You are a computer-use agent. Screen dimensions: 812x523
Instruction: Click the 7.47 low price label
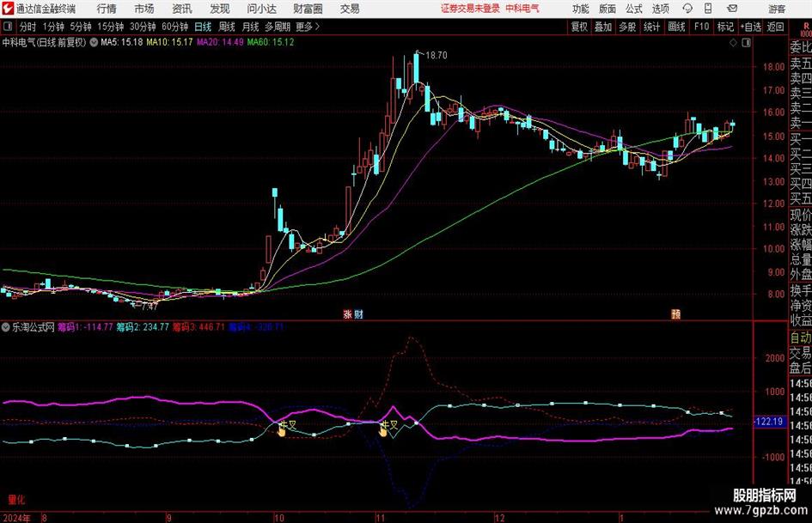[x=149, y=306]
